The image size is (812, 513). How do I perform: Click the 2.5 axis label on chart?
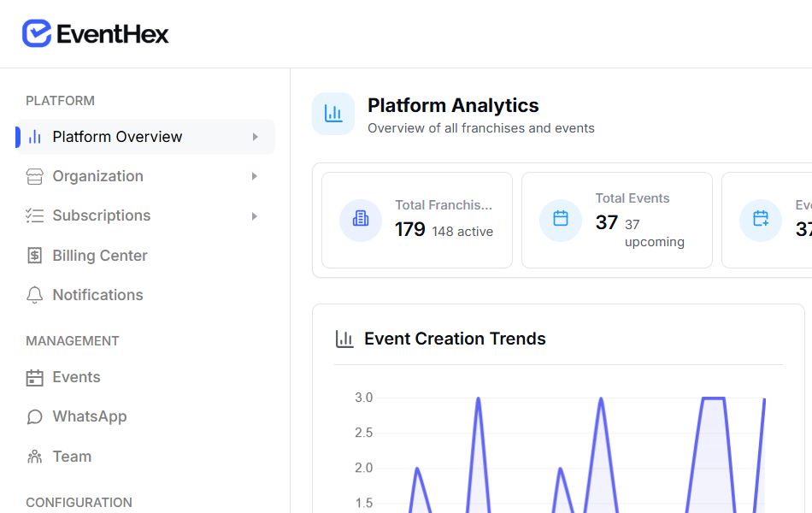363,433
